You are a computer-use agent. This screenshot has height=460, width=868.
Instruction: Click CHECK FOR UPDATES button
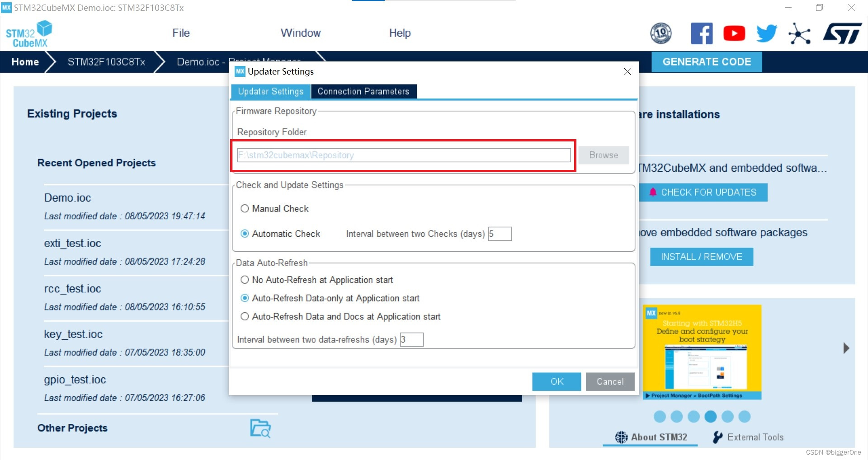703,192
